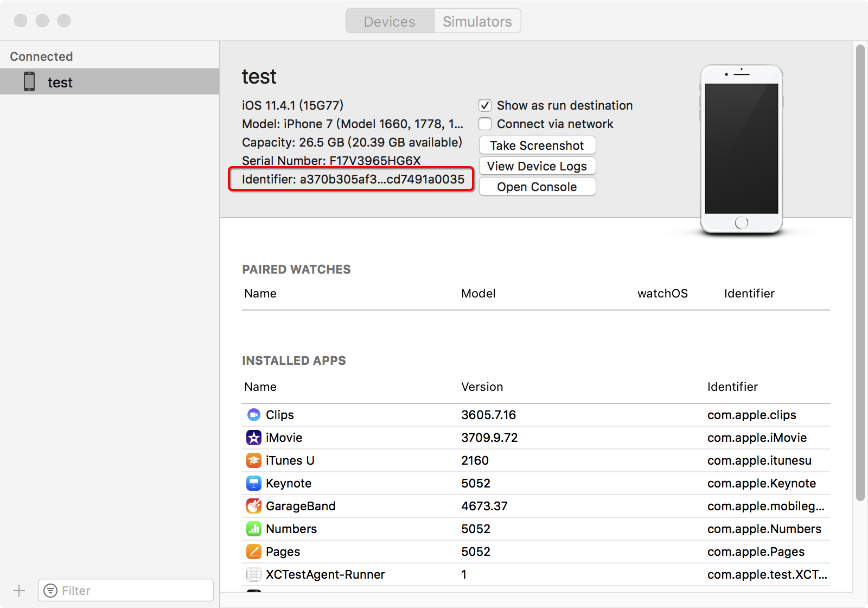Viewport: 868px width, 608px height.
Task: Select the iTunes U app name
Action: tap(290, 460)
